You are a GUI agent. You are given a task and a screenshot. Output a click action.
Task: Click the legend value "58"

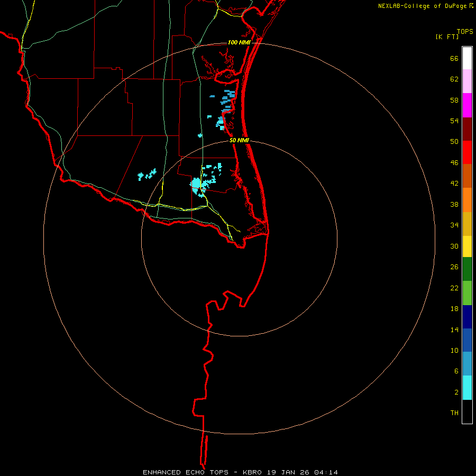[454, 100]
